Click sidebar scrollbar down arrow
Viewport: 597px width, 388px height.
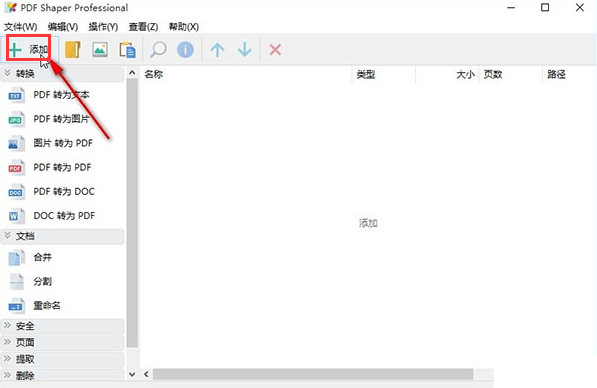pos(132,374)
